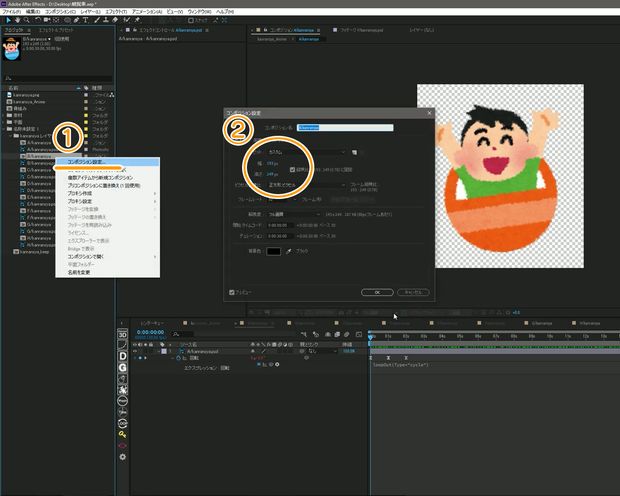Select the Puppet Pin tool
620x496 pixels.
pyautogui.click(x=137, y=20)
